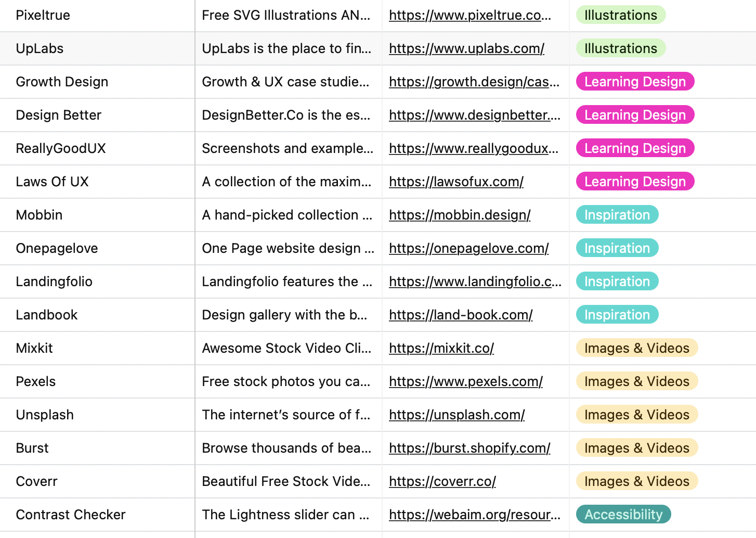Screen dimensions: 756x538
Task: Select the Learning Design tag on Laws Of UX
Action: (x=635, y=182)
